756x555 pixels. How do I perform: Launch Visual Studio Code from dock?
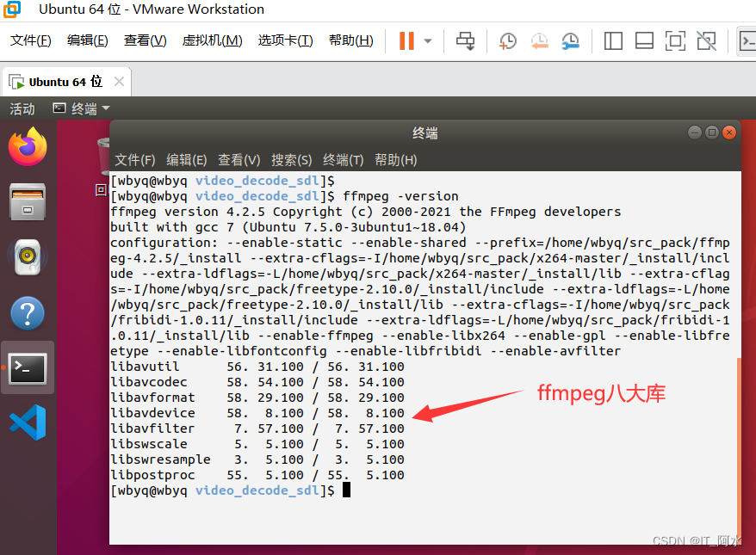(x=28, y=422)
